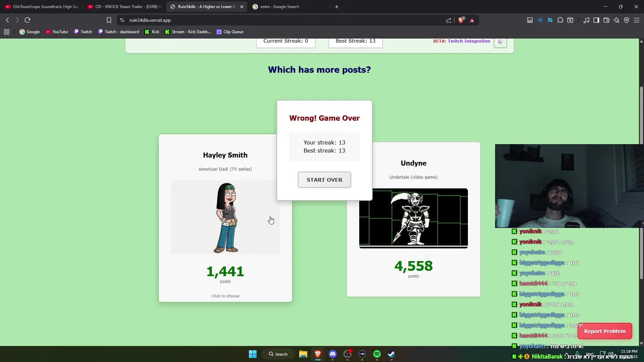Open Twitch integration settings gear
Image resolution: width=644 pixels, height=362 pixels.
click(500, 42)
